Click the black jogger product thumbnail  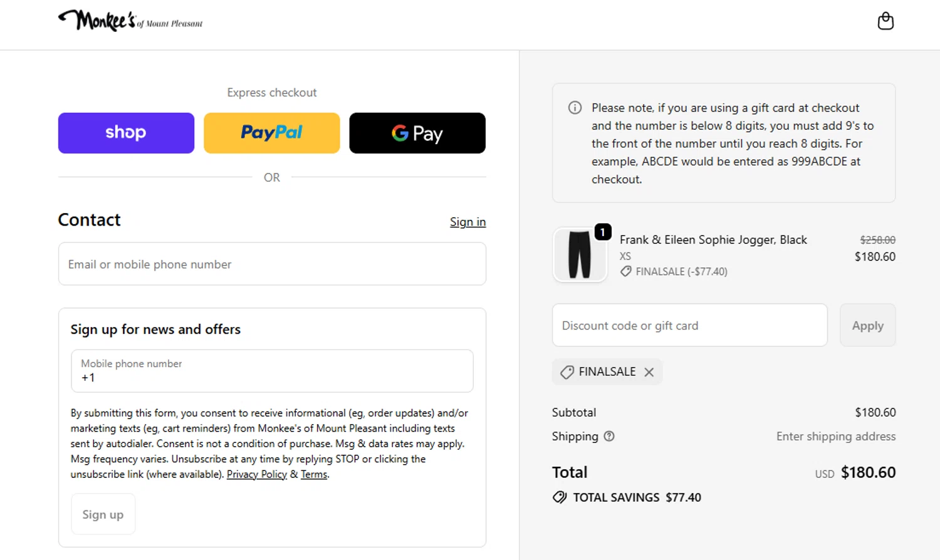point(580,254)
